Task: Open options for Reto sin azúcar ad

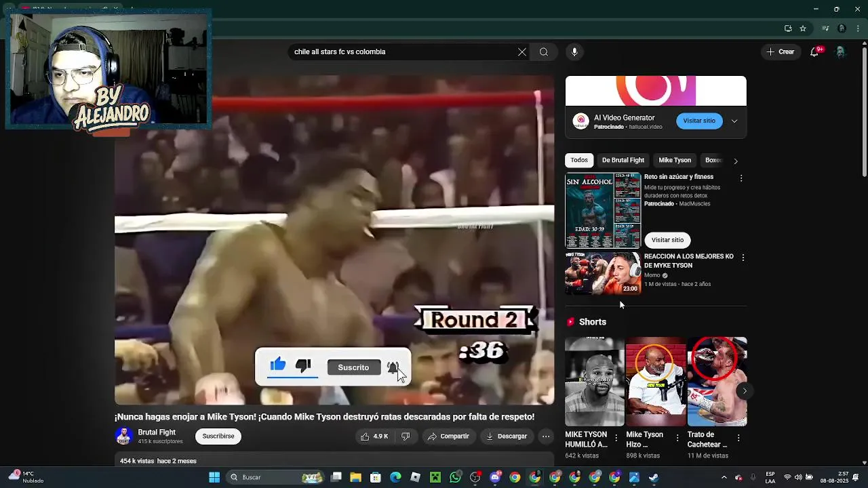Action: click(741, 178)
